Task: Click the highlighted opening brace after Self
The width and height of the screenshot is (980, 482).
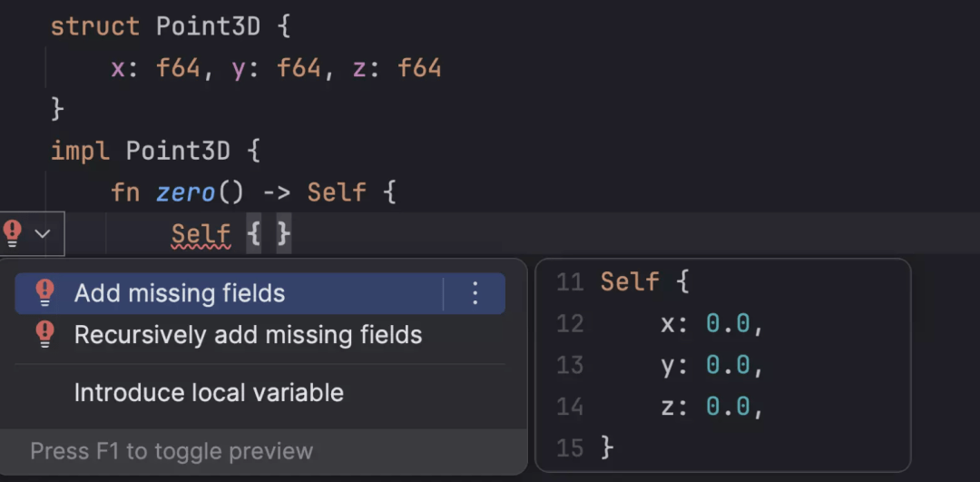Action: point(254,234)
